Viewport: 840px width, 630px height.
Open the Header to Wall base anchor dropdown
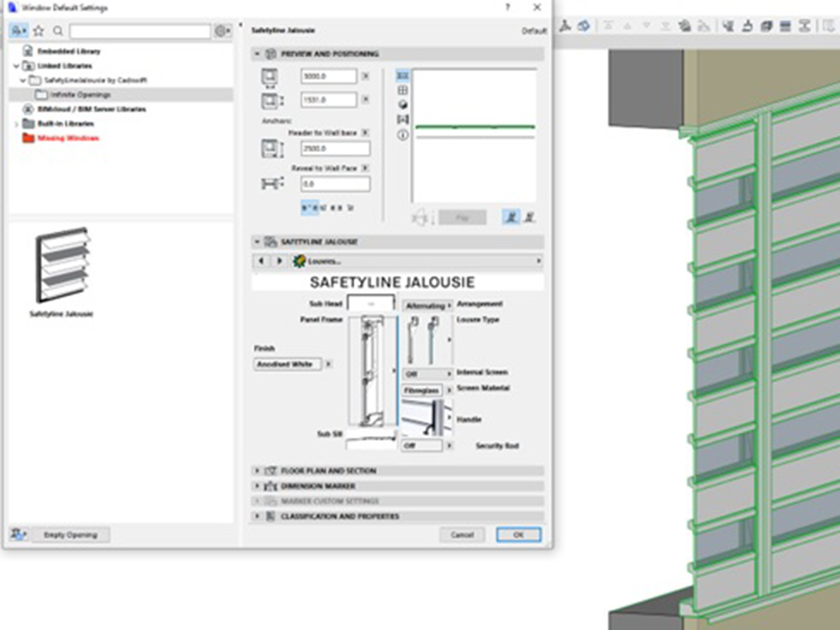(x=365, y=133)
